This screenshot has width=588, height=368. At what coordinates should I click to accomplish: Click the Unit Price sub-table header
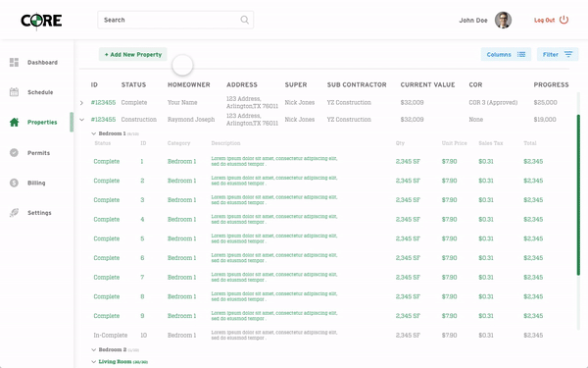pos(454,143)
